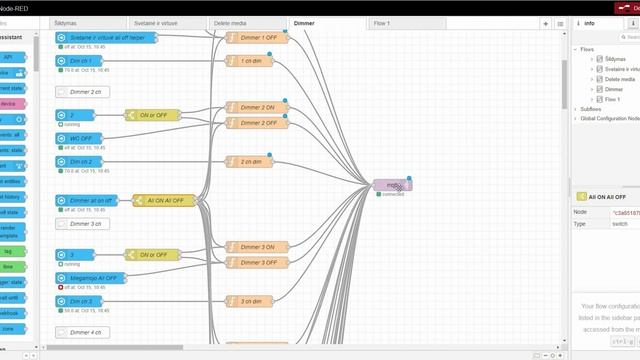The width and height of the screenshot is (640, 360).
Task: Select the '2 ch dim' function node
Action: [249, 162]
